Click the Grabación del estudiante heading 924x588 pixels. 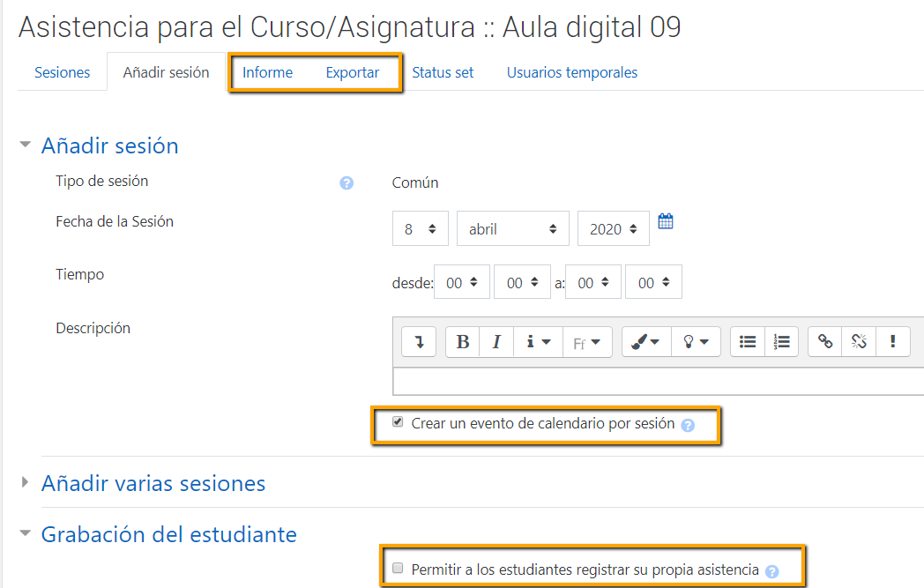pos(169,534)
